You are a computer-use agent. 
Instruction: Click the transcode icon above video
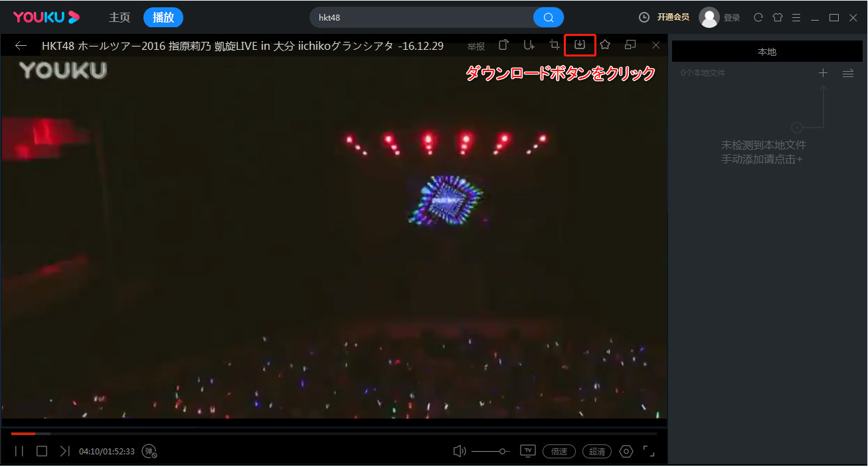[x=529, y=45]
